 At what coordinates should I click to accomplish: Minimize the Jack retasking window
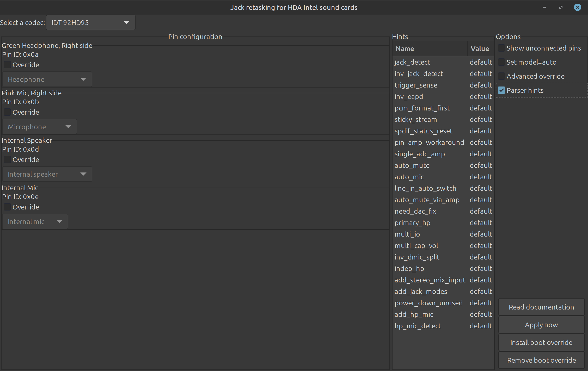pyautogui.click(x=544, y=7)
